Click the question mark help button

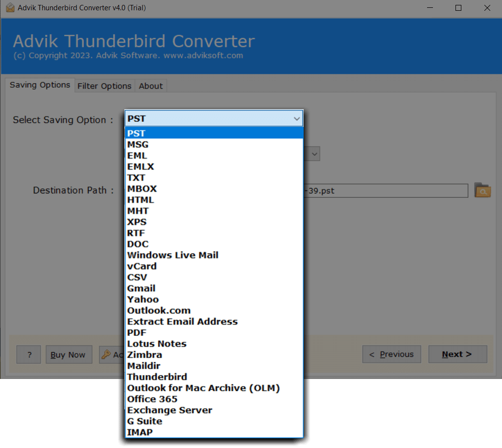coord(29,354)
